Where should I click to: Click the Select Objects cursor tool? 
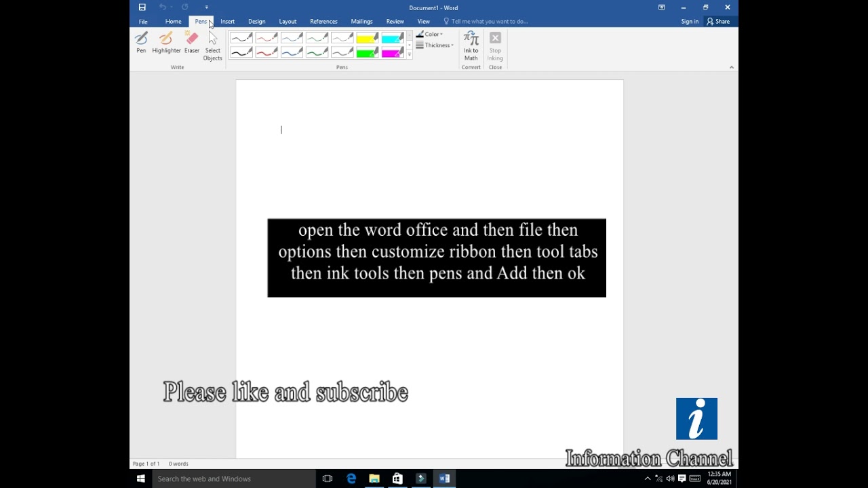pos(213,46)
